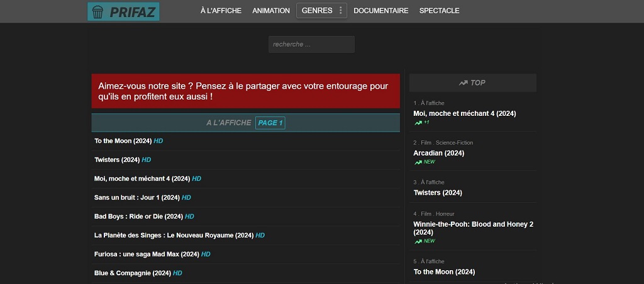Click the green +1 trend icon
Image resolution: width=644 pixels, height=284 pixels.
pyautogui.click(x=418, y=123)
